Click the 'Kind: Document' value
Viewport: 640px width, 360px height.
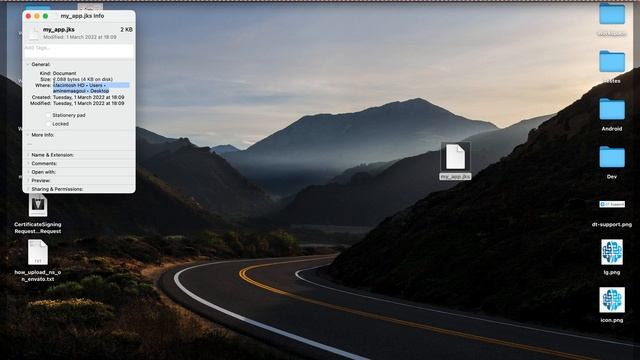[x=64, y=73]
